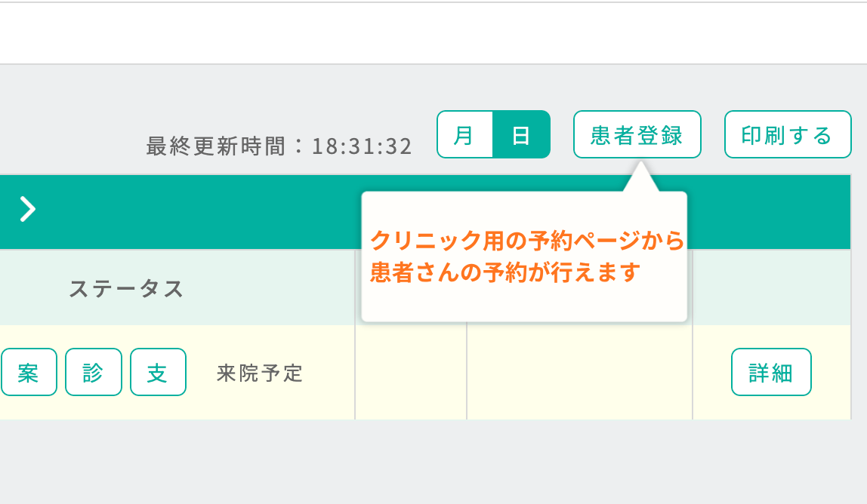The image size is (867, 504).
Task: Switch to 日 (day) view
Action: [x=521, y=135]
